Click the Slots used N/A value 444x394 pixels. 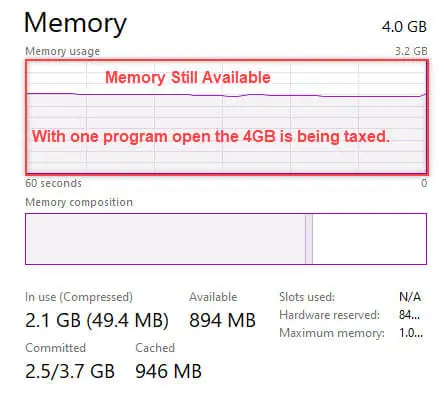pos(410,296)
